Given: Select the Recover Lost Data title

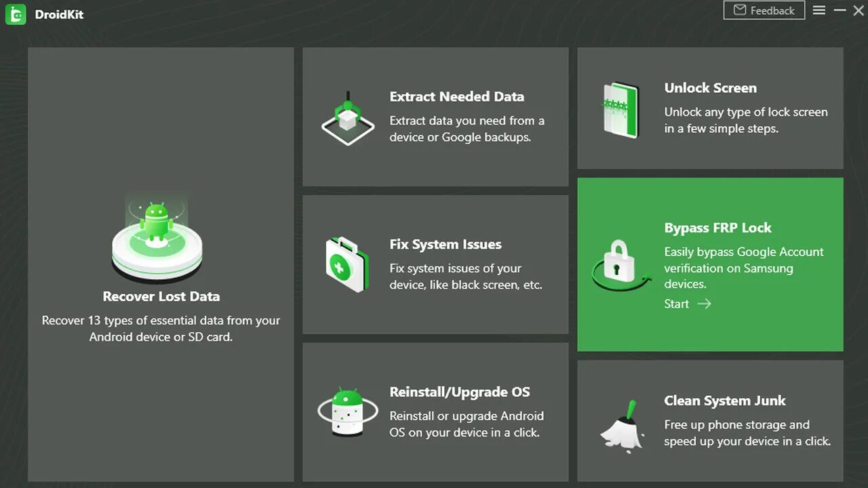Looking at the screenshot, I should pyautogui.click(x=161, y=296).
